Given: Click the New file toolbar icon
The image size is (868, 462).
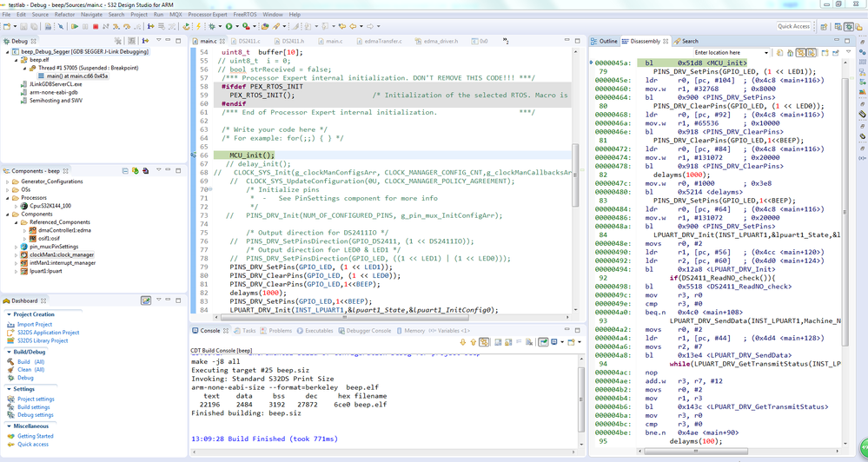Looking at the screenshot, I should click(7, 26).
